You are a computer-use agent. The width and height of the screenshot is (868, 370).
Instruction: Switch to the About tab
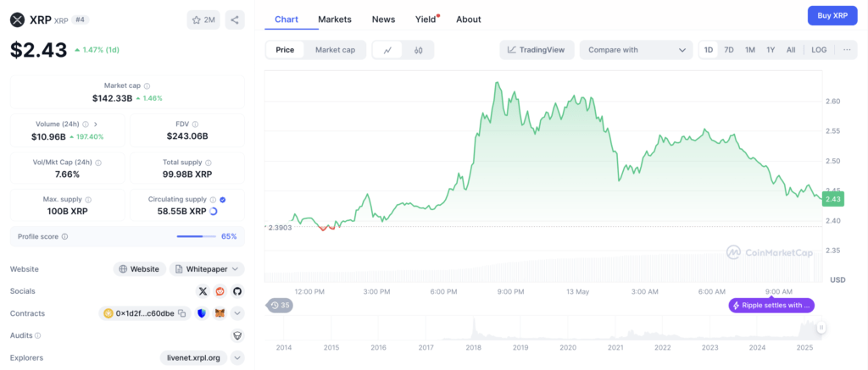468,19
